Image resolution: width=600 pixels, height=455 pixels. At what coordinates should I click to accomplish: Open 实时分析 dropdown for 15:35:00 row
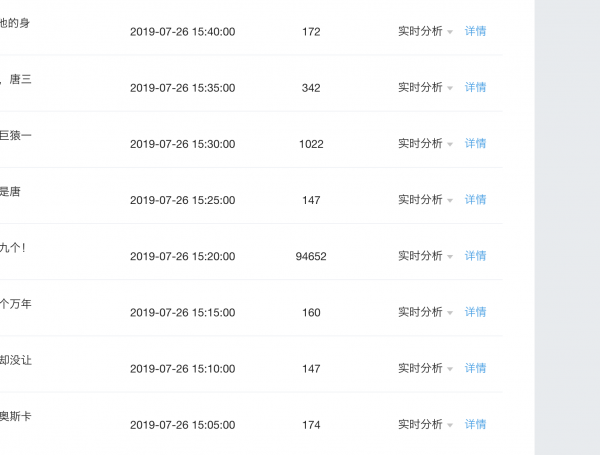pyautogui.click(x=425, y=88)
